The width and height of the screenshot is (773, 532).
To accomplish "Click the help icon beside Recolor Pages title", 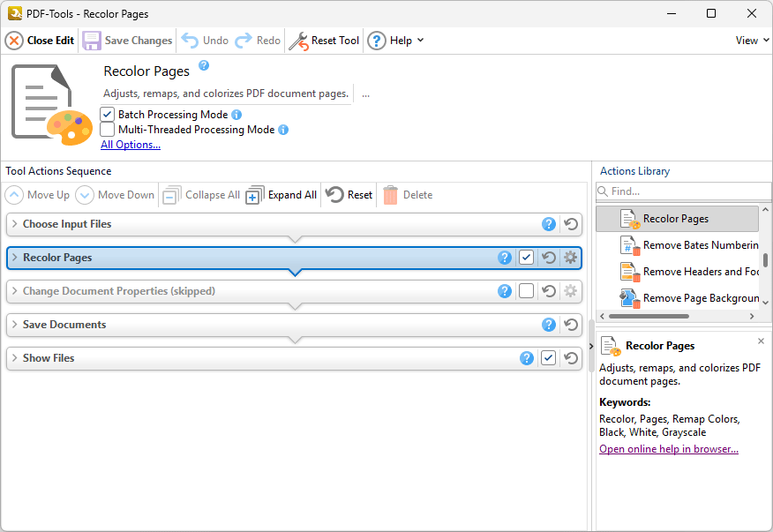I will 204,65.
